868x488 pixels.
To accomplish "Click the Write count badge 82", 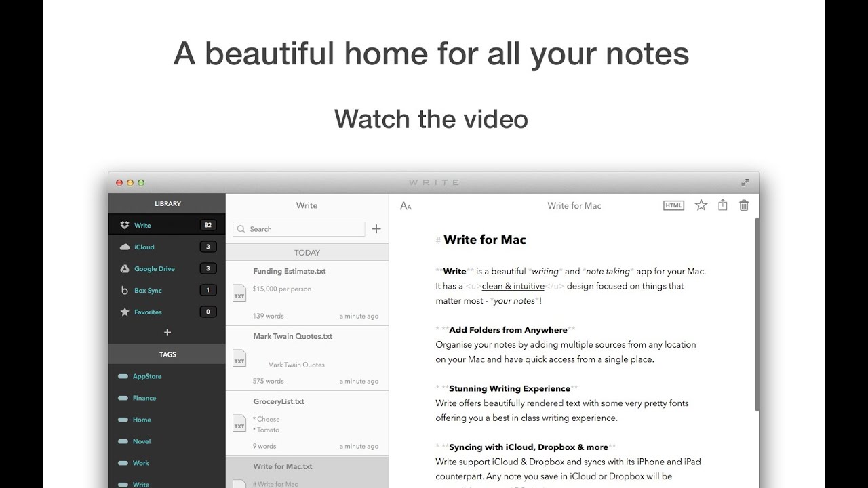I will [208, 225].
